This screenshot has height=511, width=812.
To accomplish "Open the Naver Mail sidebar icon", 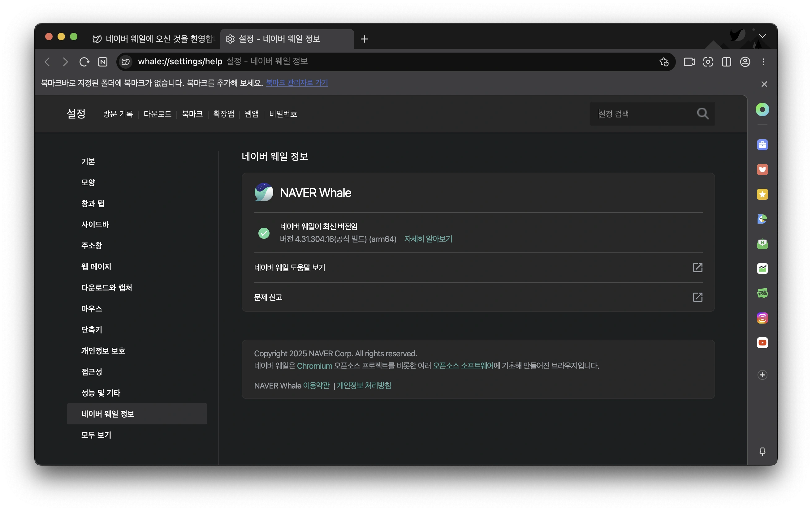I will pyautogui.click(x=762, y=244).
